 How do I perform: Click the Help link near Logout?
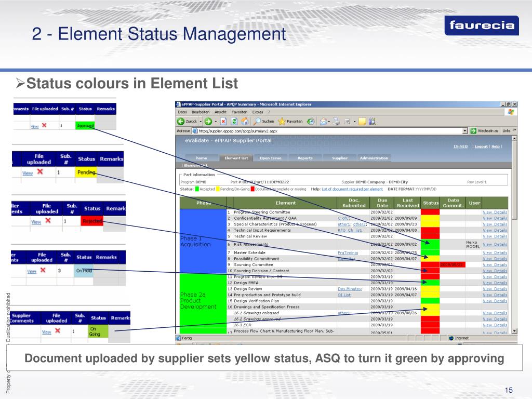496,146
